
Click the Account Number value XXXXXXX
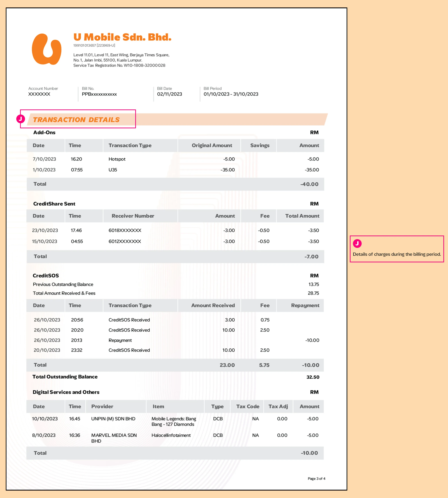pyautogui.click(x=39, y=94)
